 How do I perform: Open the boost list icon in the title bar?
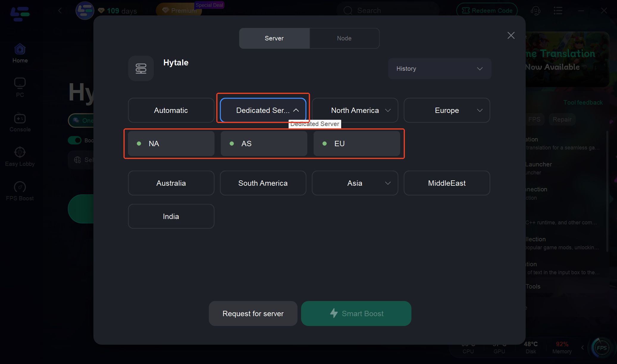pos(558,10)
